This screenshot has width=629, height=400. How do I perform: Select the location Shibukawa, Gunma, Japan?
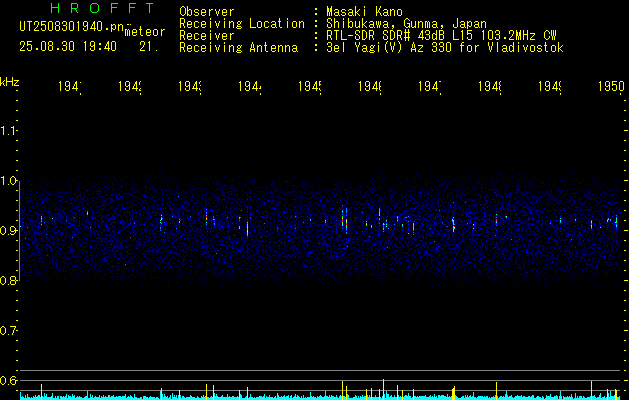pyautogui.click(x=406, y=24)
